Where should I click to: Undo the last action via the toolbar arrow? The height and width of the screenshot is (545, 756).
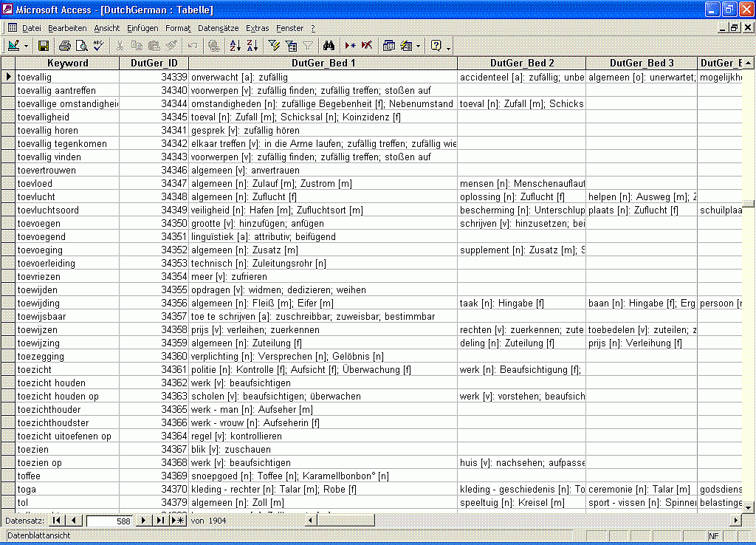tap(193, 46)
